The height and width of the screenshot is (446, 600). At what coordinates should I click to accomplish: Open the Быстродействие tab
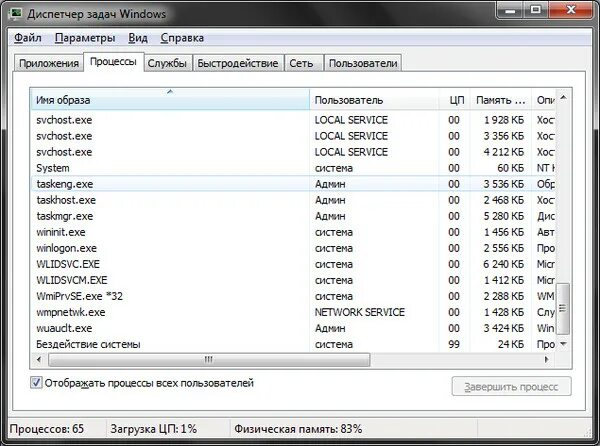(x=238, y=63)
